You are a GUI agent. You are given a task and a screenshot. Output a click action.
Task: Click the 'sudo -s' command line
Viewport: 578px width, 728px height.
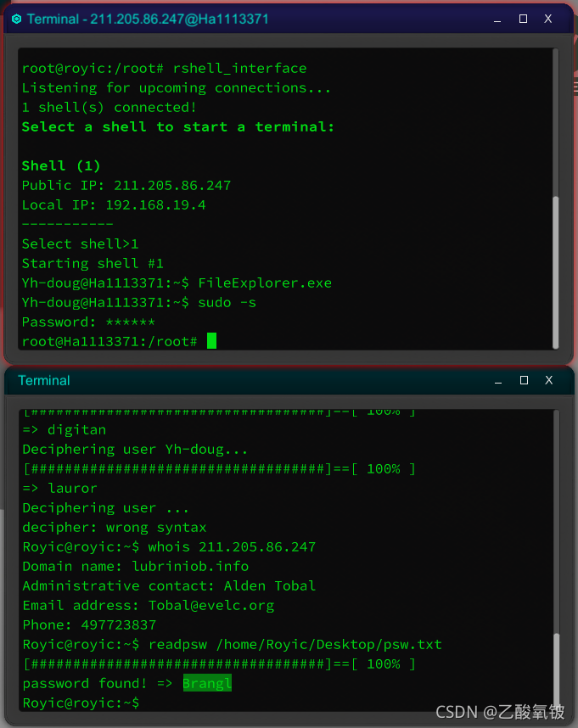pos(139,303)
